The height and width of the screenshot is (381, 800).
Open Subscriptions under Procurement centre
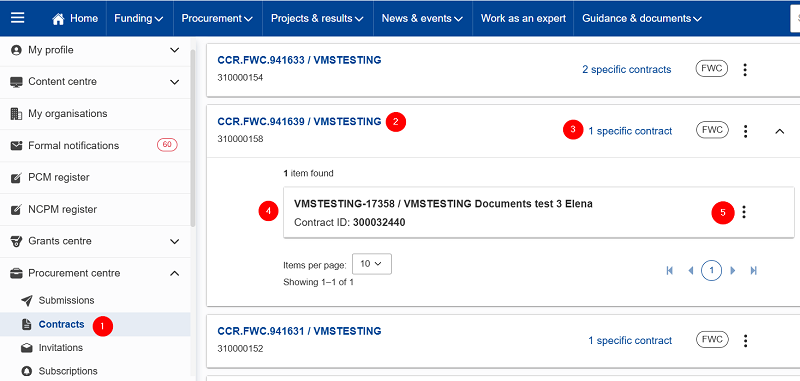coord(95,371)
